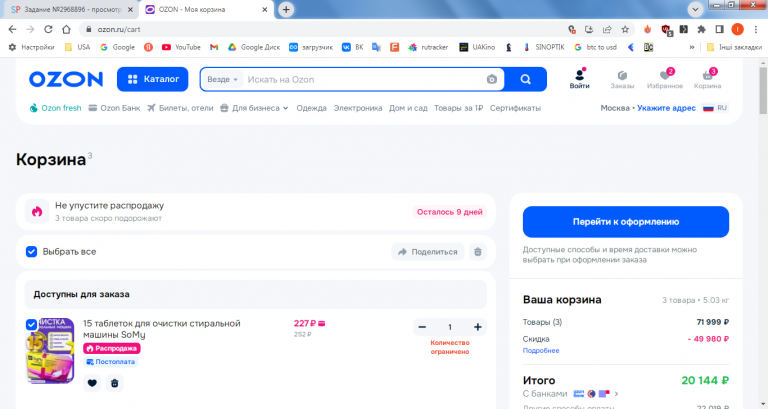Open the browser home page

point(66,29)
